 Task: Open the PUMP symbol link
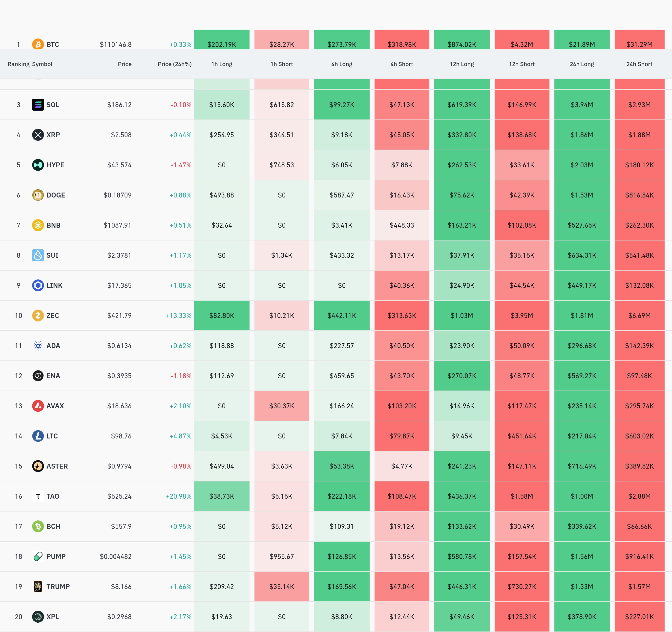[56, 556]
